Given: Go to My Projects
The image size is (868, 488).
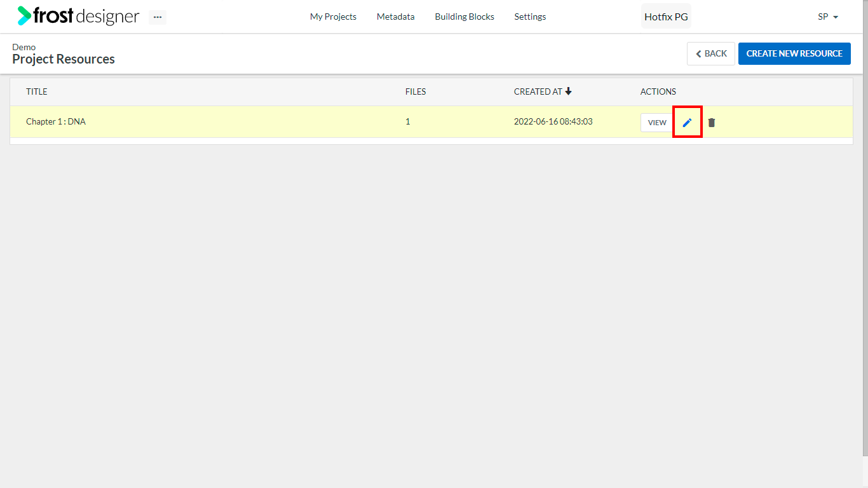Looking at the screenshot, I should coord(333,17).
